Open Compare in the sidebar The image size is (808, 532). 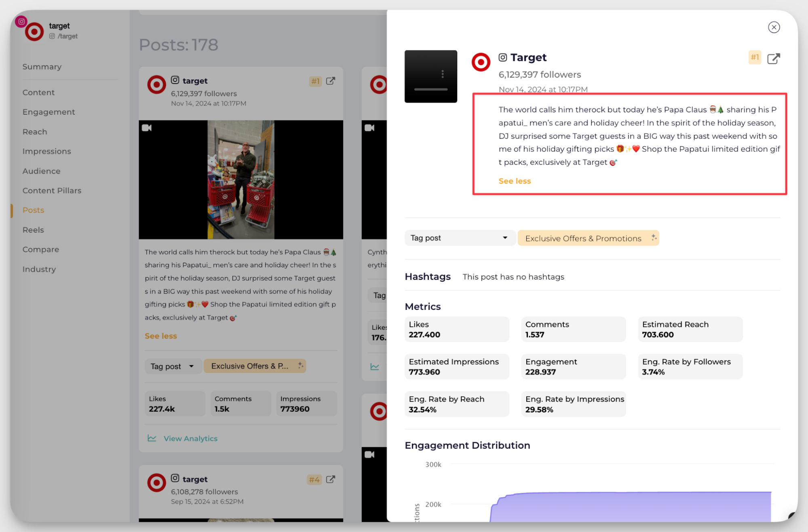tap(41, 249)
